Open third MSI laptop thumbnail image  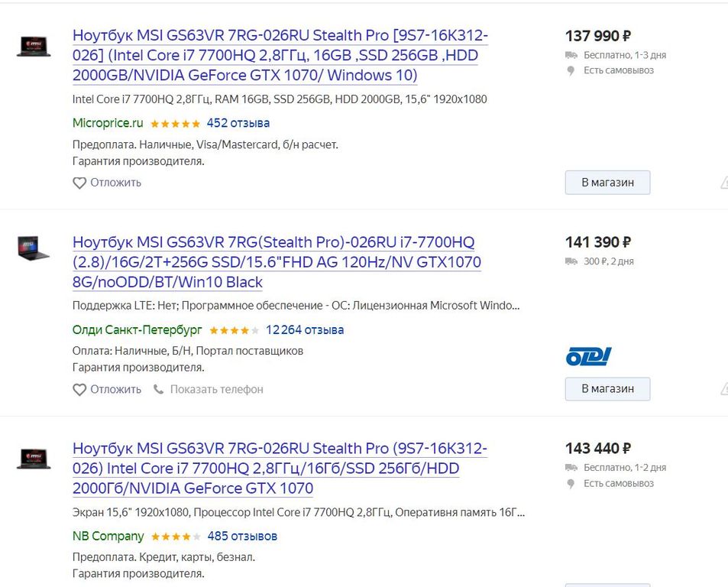coord(34,459)
